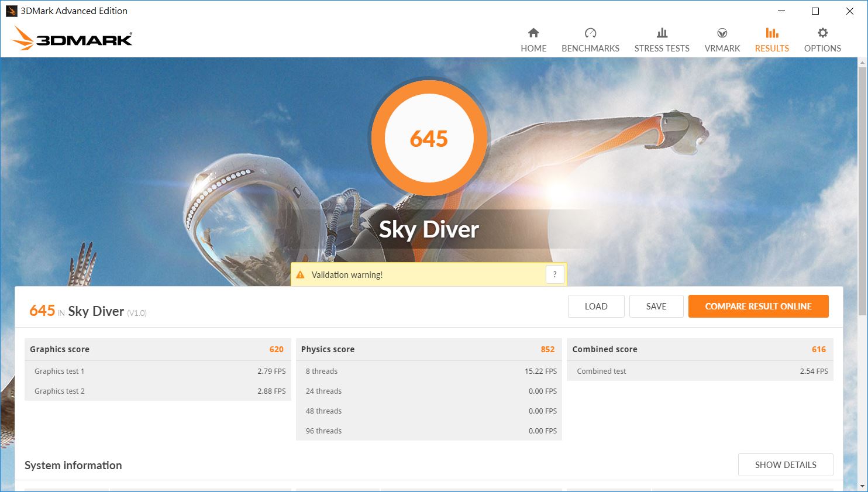
Task: Select the RESULTS label
Action: [772, 49]
